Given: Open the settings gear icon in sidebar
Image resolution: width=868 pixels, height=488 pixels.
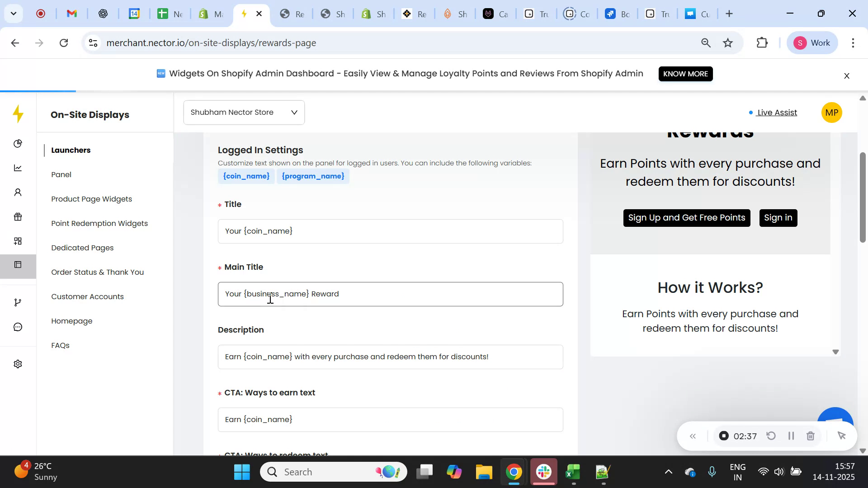Looking at the screenshot, I should pos(18,364).
